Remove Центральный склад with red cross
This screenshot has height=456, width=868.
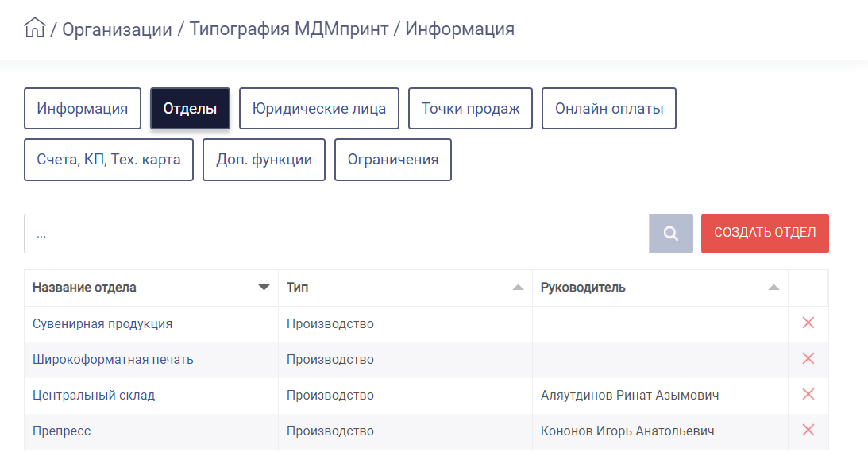808,395
